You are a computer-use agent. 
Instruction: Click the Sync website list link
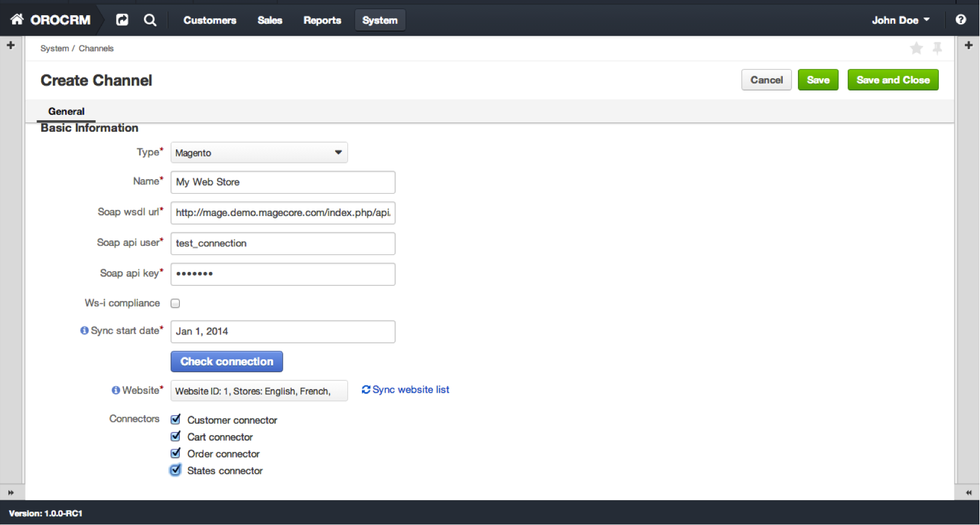point(406,390)
